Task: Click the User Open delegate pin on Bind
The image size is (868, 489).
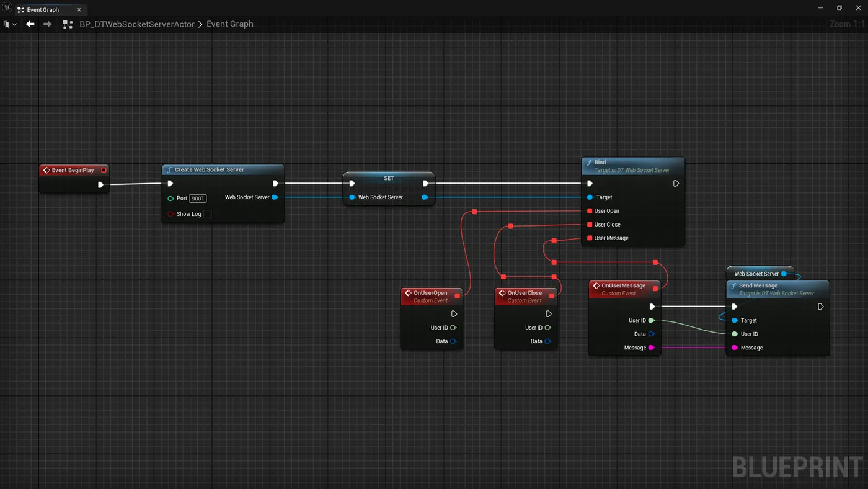Action: [590, 211]
